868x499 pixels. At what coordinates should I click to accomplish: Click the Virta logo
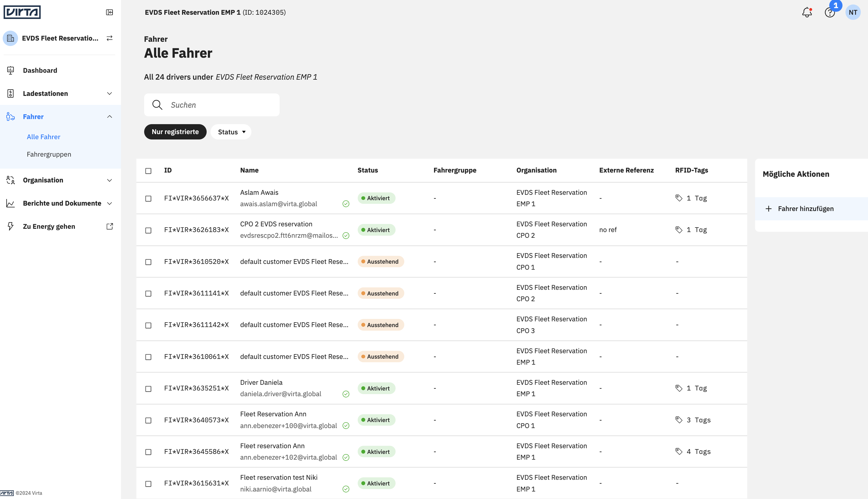(22, 12)
